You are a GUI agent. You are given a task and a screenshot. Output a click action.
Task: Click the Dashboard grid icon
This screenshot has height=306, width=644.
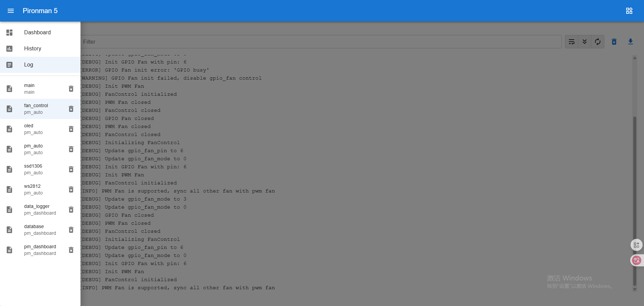click(9, 33)
